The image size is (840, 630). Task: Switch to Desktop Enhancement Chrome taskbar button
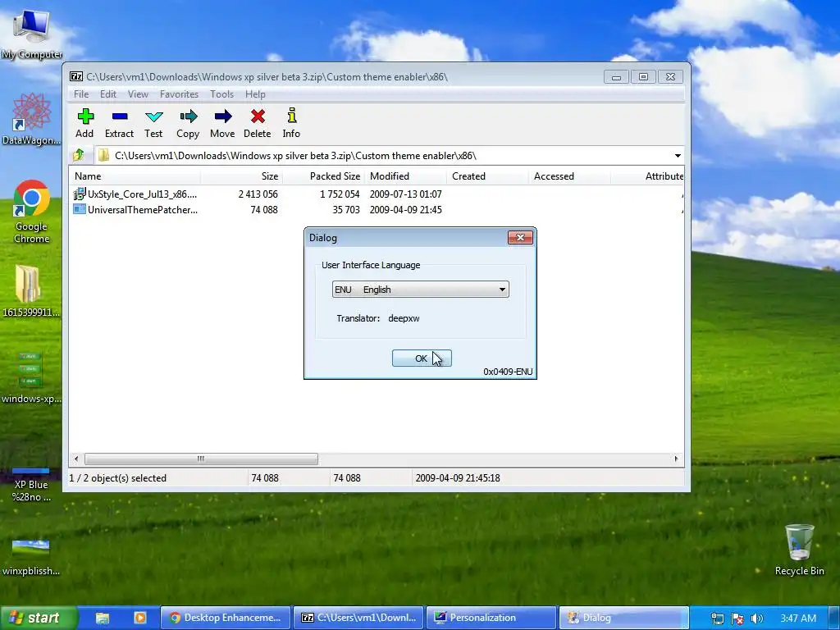[x=226, y=618]
